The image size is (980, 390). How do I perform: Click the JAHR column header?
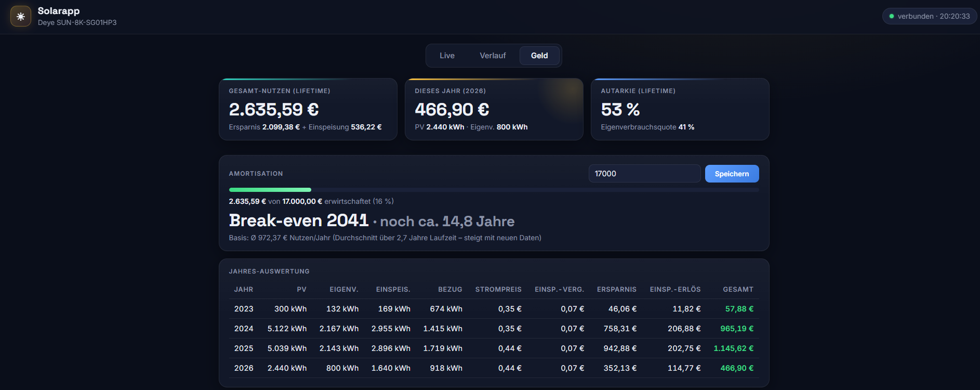[244, 289]
